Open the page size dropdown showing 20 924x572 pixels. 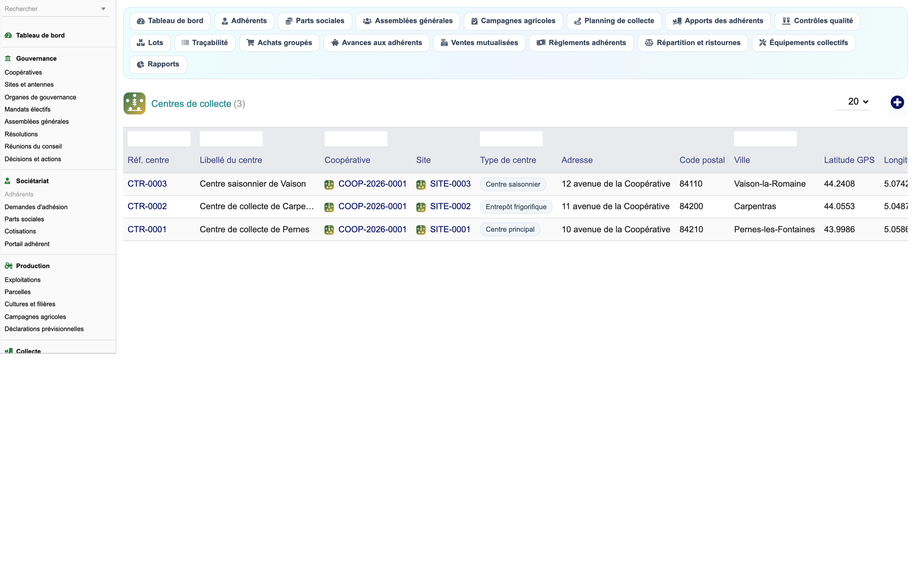pos(852,102)
